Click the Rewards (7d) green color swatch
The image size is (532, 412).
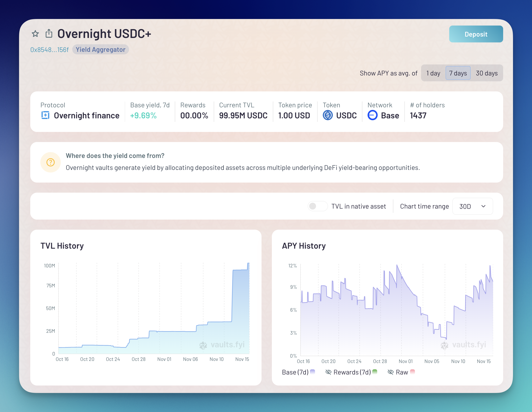[375, 372]
